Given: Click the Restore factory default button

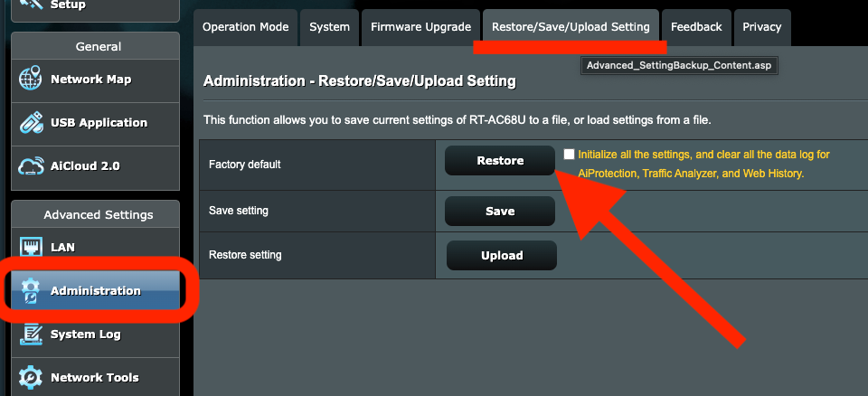Looking at the screenshot, I should 500,161.
